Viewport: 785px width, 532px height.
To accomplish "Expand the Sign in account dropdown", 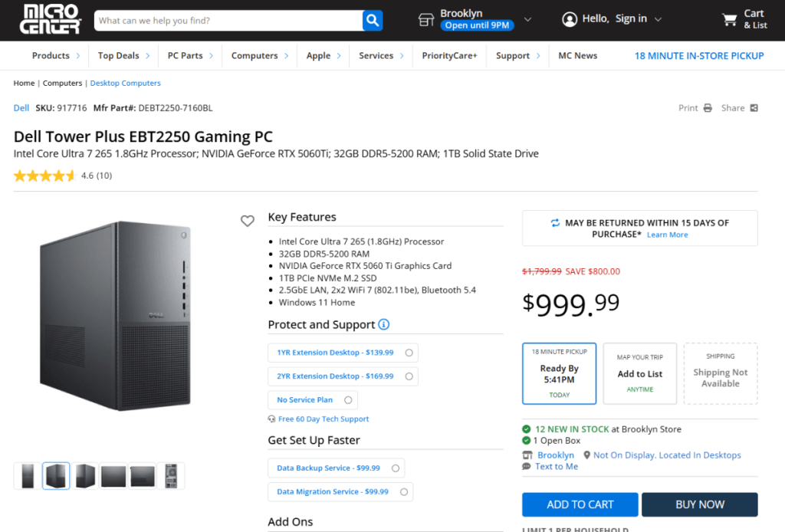I will pyautogui.click(x=658, y=19).
